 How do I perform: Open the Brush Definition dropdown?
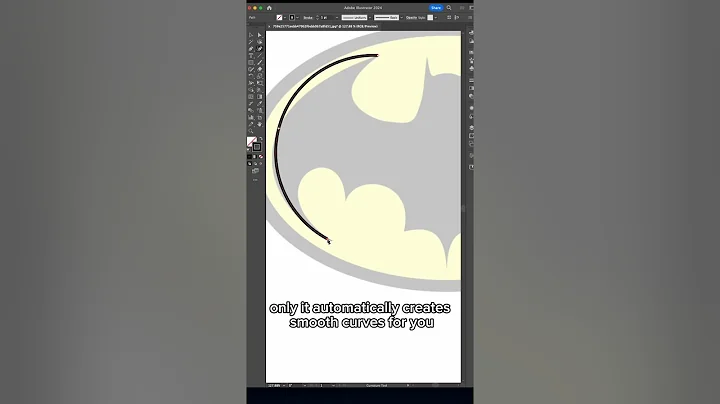(x=402, y=17)
